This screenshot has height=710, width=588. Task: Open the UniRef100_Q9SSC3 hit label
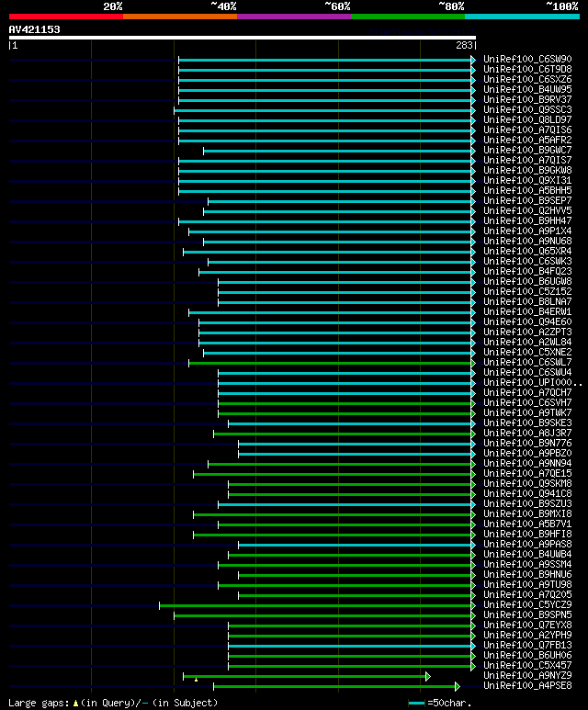click(527, 109)
